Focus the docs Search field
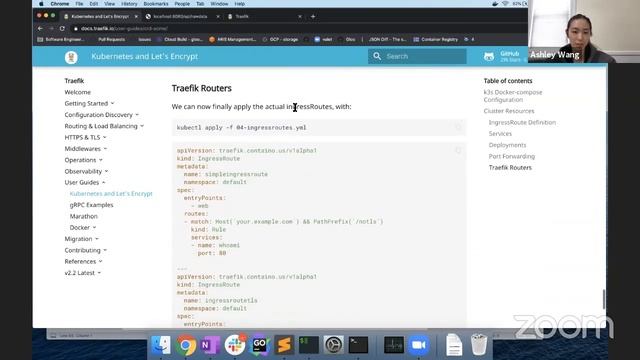 (x=417, y=56)
